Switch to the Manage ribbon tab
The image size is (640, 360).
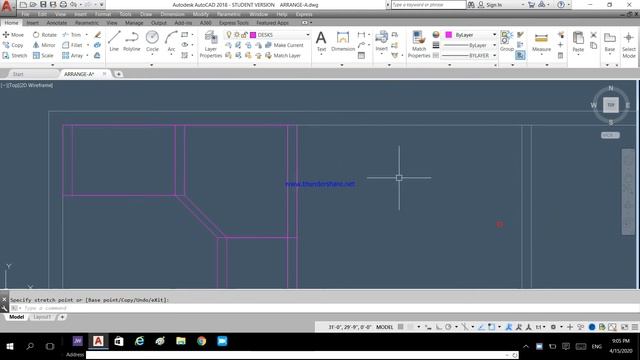coord(134,23)
